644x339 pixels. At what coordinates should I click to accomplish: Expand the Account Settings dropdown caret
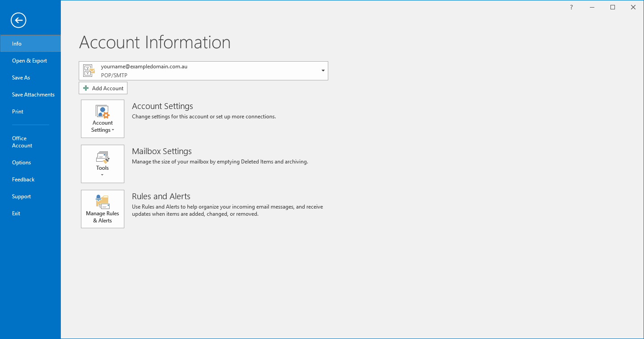click(113, 130)
